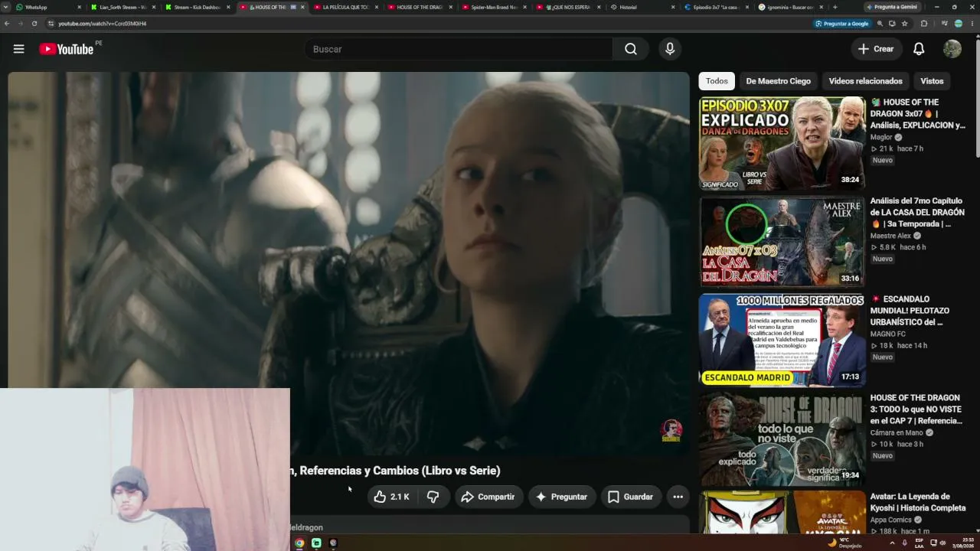The height and width of the screenshot is (551, 980).
Task: Visit the Maestre Alex channel name
Action: 890,236
